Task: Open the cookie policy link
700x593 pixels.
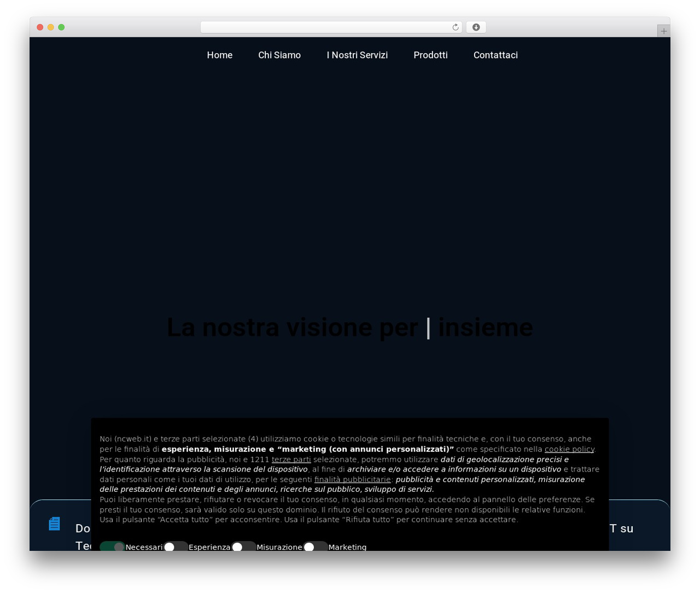Action: coord(569,449)
